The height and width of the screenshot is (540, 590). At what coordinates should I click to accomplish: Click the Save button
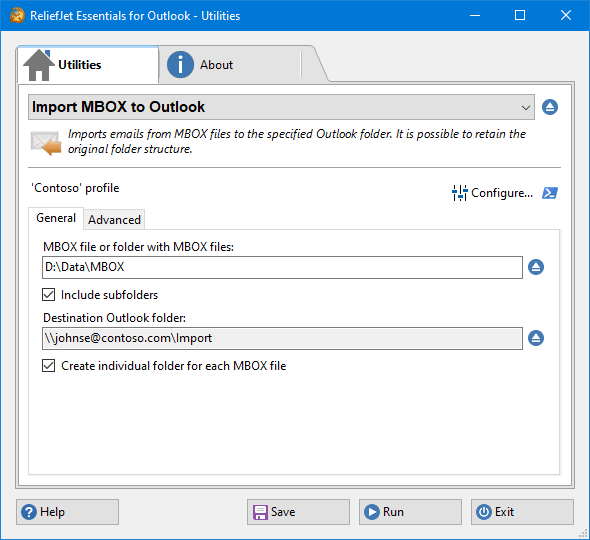point(298,512)
